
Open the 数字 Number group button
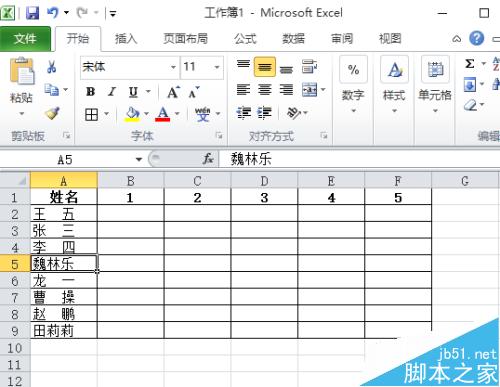tap(353, 85)
